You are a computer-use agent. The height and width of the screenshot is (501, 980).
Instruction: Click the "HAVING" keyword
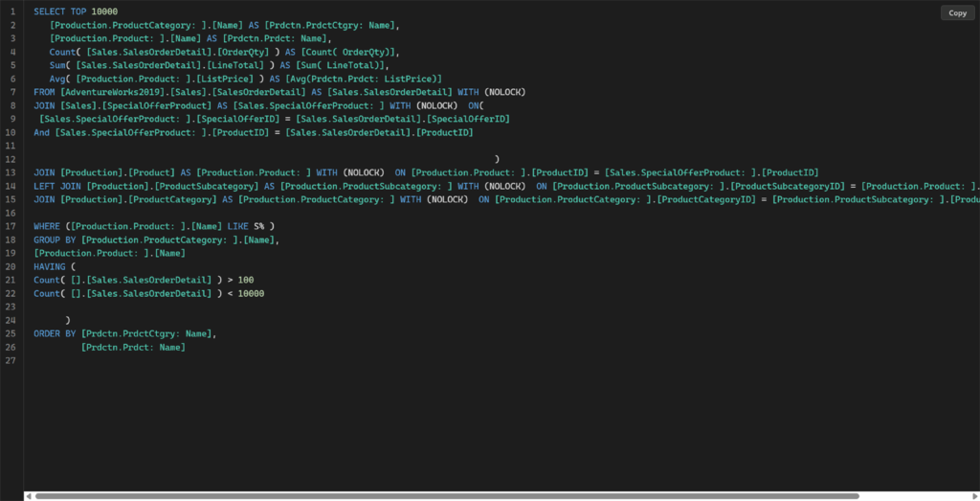point(50,267)
